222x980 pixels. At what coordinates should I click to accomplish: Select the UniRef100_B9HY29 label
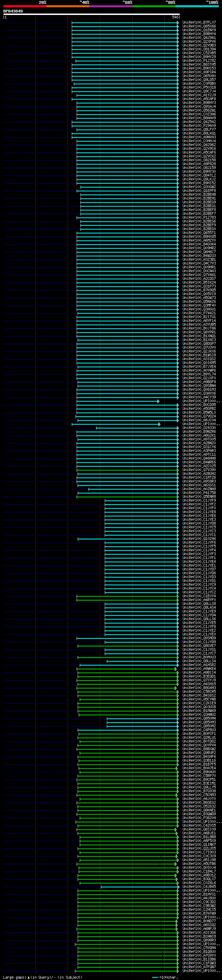(x=199, y=57)
